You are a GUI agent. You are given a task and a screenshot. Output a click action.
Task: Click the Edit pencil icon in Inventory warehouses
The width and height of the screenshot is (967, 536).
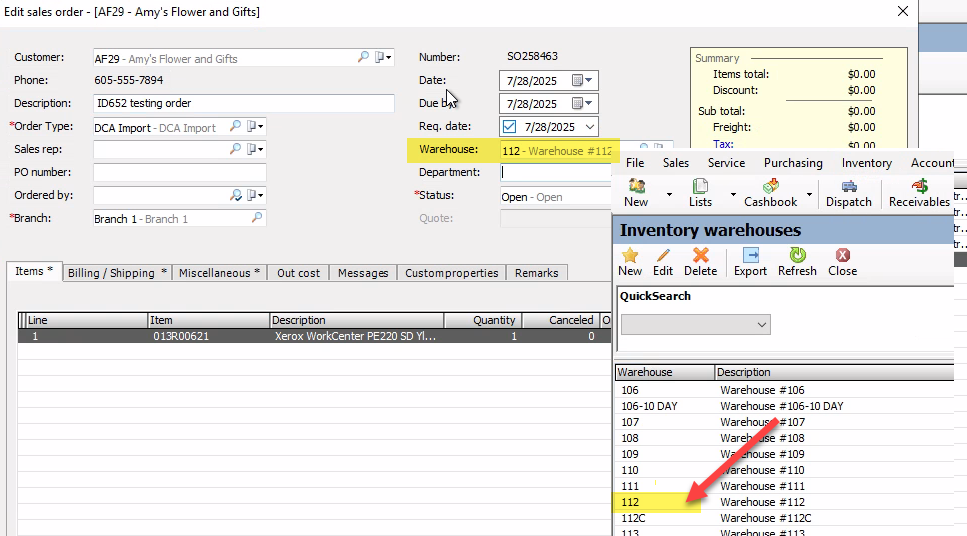pyautogui.click(x=663, y=262)
